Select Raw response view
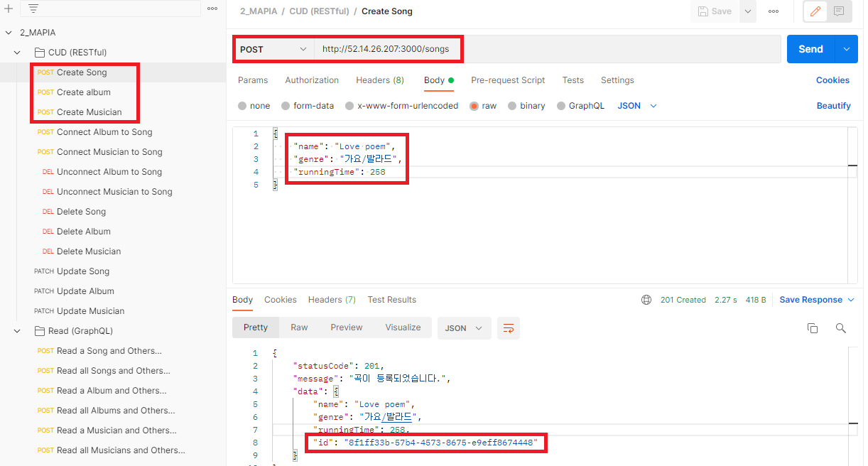Image resolution: width=868 pixels, height=466 pixels. coord(299,327)
